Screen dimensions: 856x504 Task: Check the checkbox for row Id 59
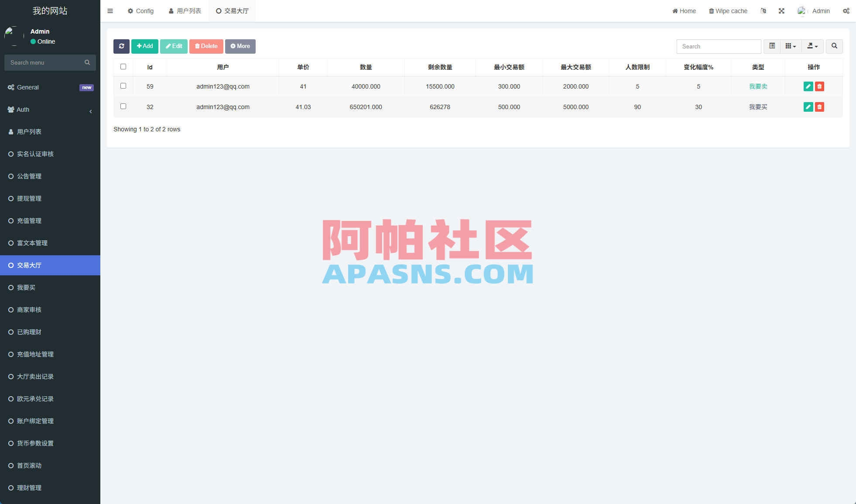pyautogui.click(x=123, y=86)
